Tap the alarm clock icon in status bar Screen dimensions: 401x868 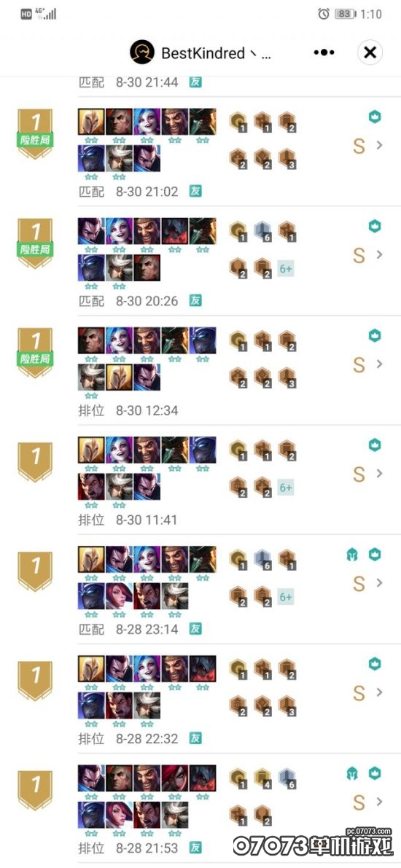(324, 14)
